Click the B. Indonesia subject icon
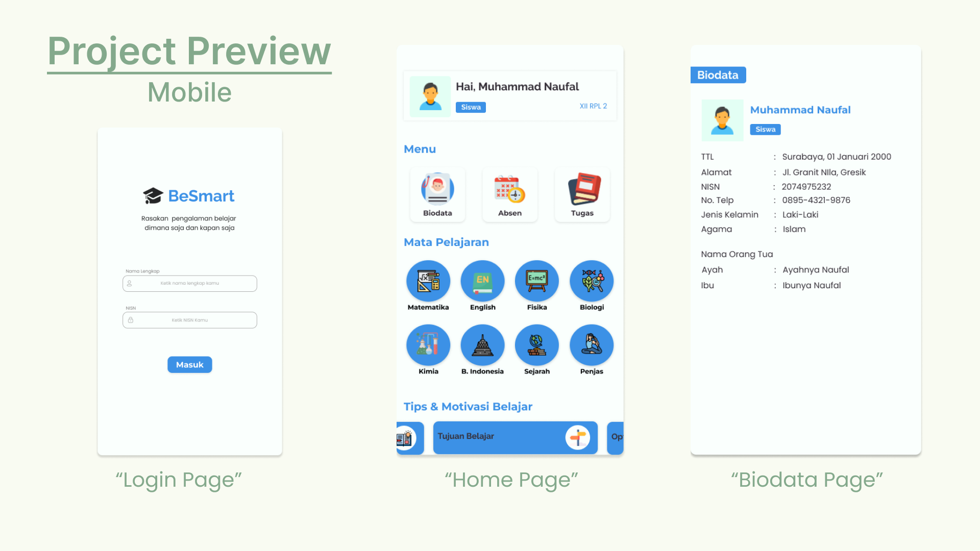980x551 pixels. 482,345
